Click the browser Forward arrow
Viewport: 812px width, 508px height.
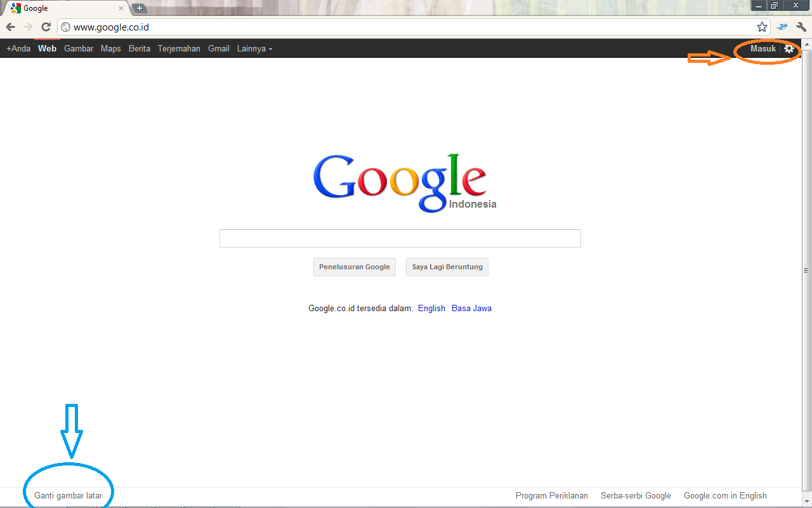click(28, 27)
